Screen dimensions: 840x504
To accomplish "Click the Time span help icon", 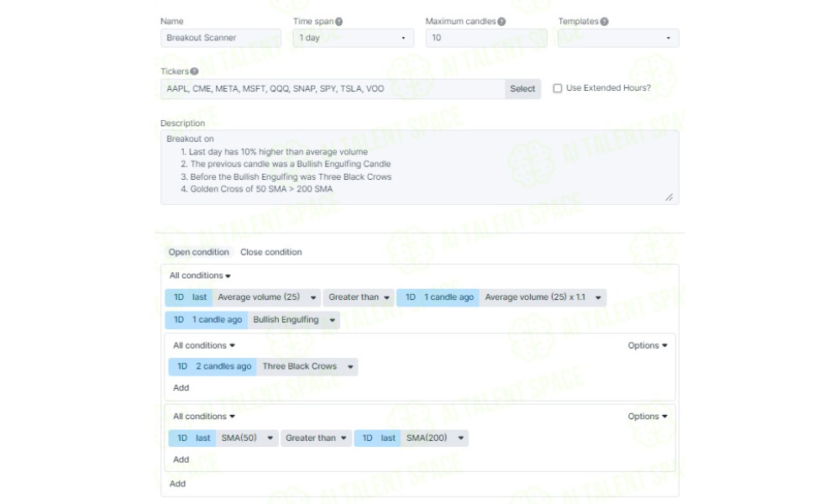I will point(339,22).
